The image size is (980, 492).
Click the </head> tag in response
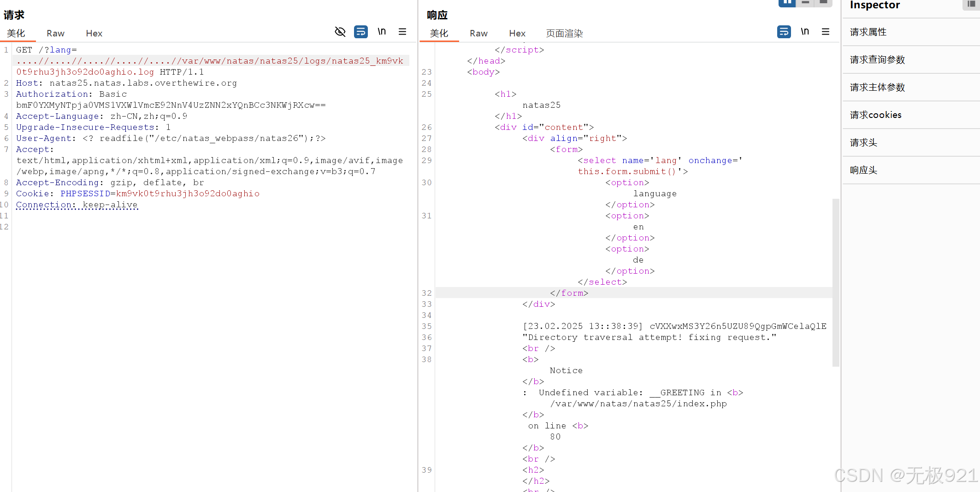coord(486,61)
